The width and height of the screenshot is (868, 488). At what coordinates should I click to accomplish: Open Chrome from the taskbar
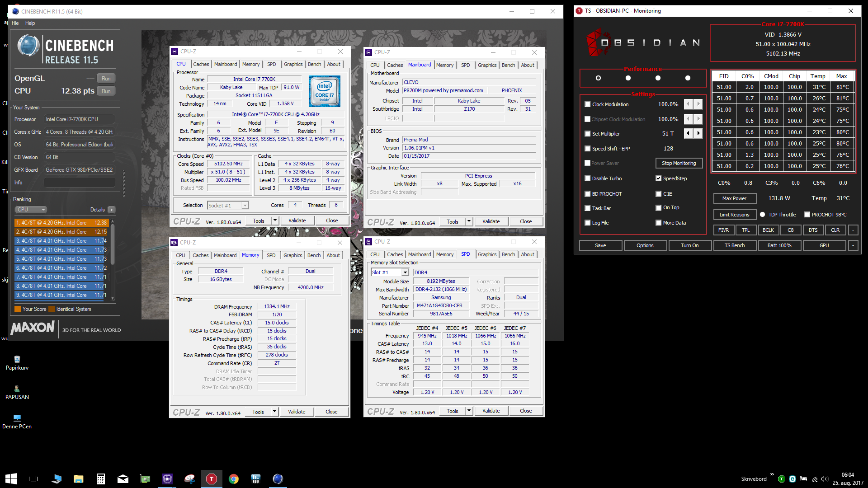pyautogui.click(x=234, y=479)
